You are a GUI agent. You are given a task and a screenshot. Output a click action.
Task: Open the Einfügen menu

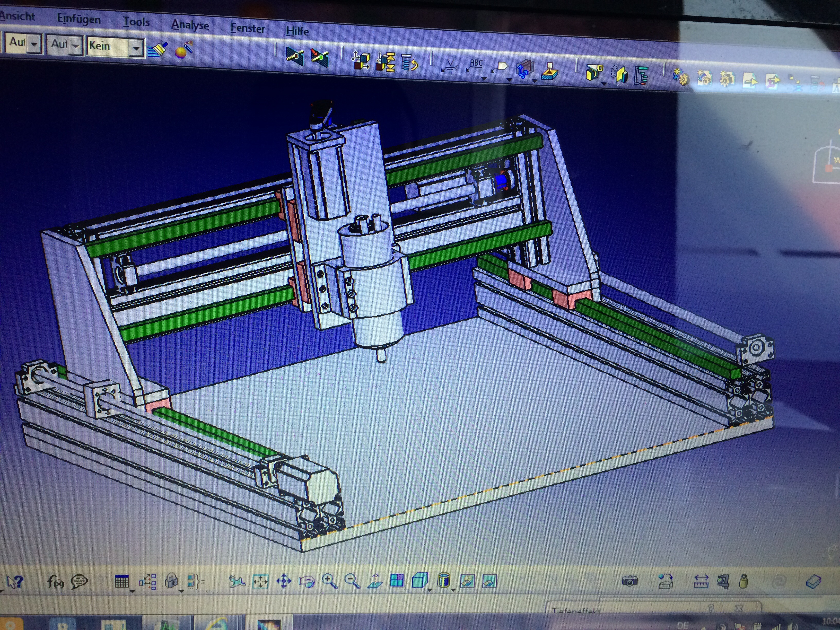tap(78, 19)
